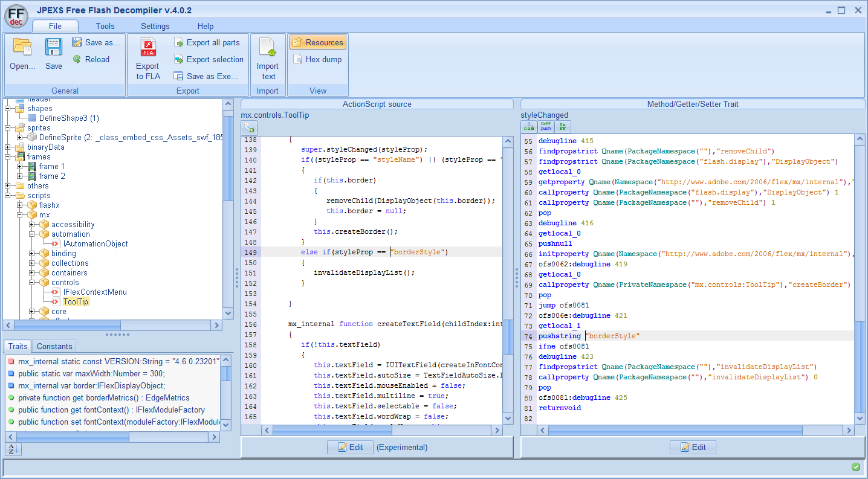This screenshot has width=868, height=479.
Task: Toggle the alphabetical sort A-Z button
Action: 13,449
